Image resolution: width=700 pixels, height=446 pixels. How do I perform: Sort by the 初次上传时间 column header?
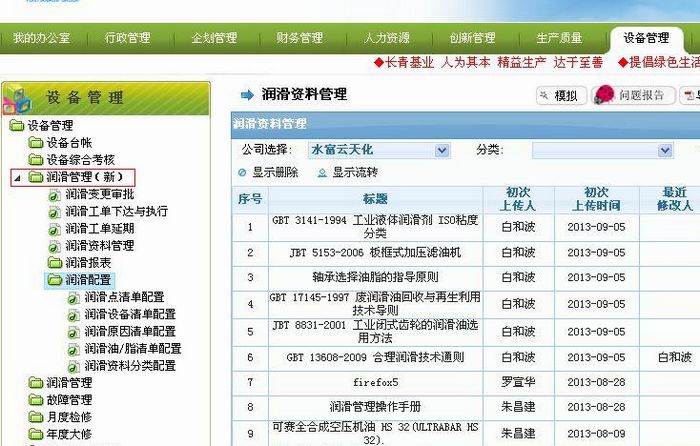click(x=596, y=198)
